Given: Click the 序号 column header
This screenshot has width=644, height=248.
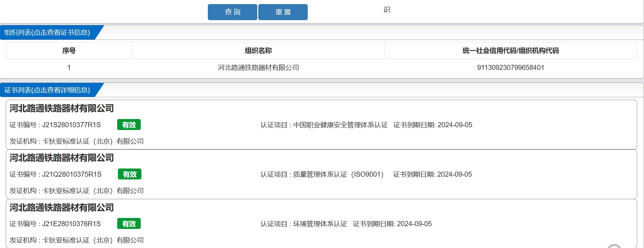Looking at the screenshot, I should pyautogui.click(x=69, y=50).
